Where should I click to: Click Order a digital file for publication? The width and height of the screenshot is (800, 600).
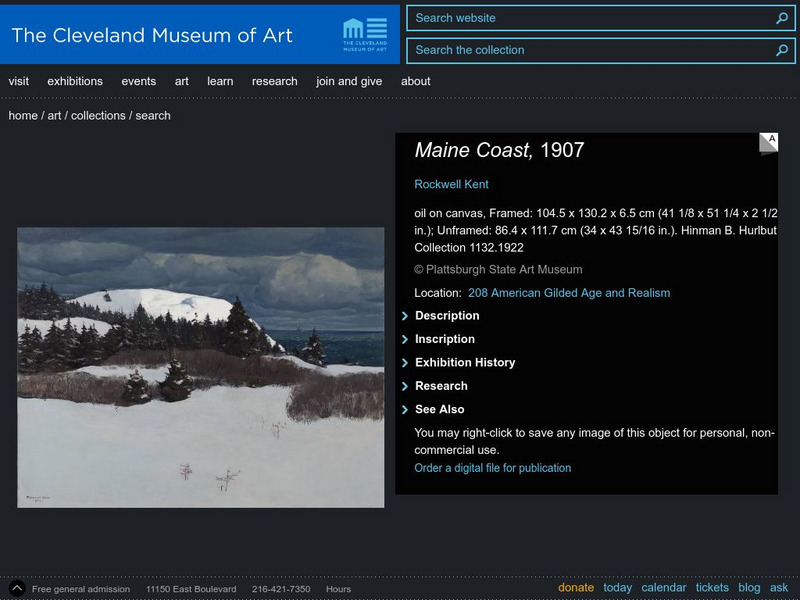point(493,468)
